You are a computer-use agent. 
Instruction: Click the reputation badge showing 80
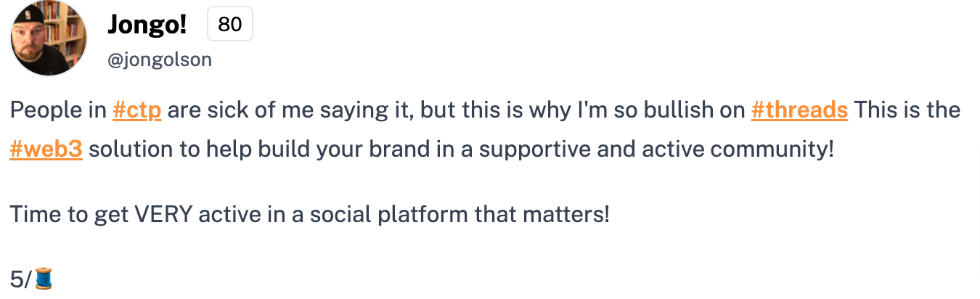coord(229,24)
